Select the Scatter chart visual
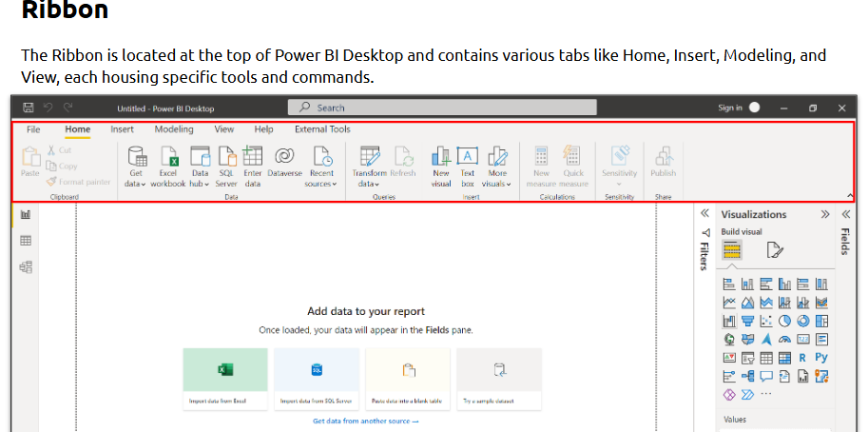The width and height of the screenshot is (868, 432). 766,321
